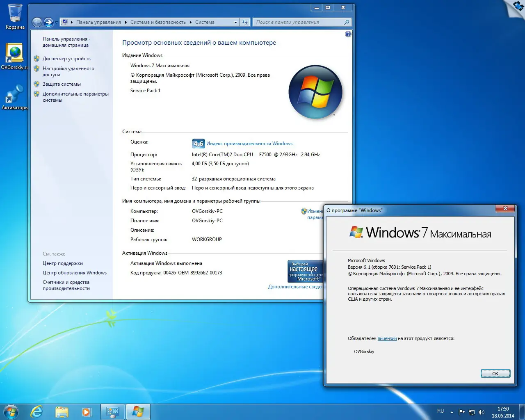Viewport: 525px width, 420px height.
Task: Click the RU language indicator
Action: tap(441, 411)
